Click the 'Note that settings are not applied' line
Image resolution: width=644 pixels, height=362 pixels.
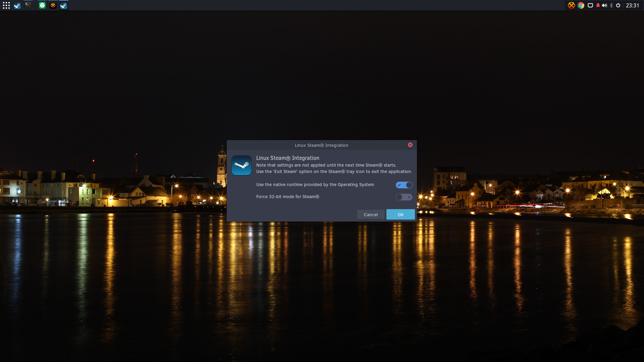coord(326,165)
